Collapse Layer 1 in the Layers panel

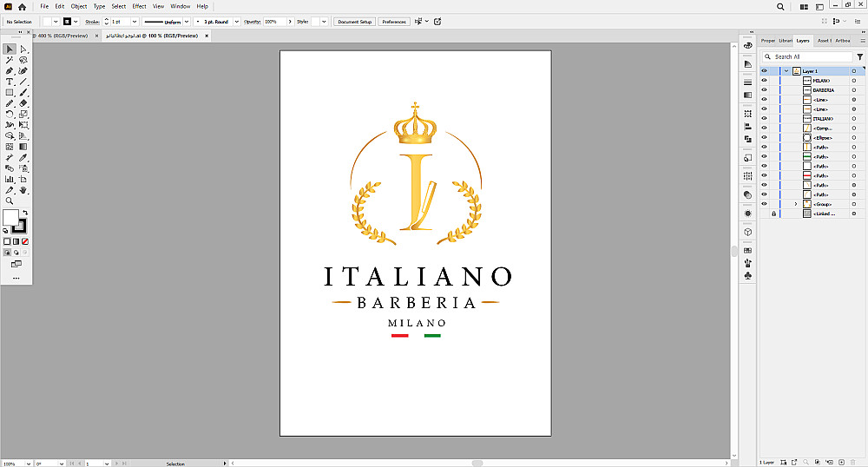(786, 71)
